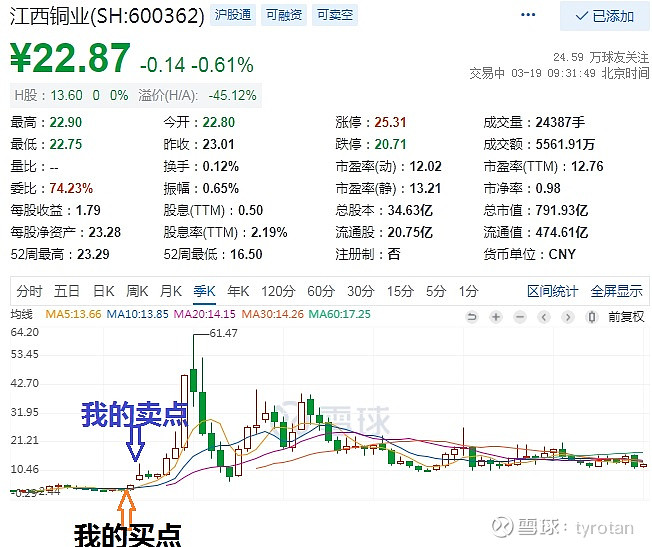Image resolution: width=652 pixels, height=547 pixels.
Task: Select the 60分 chart tab
Action: 320,291
